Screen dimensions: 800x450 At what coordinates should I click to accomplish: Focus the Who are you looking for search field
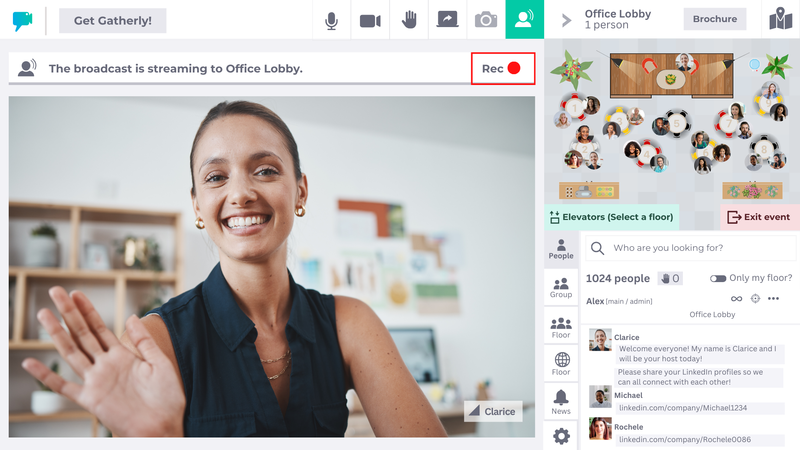pyautogui.click(x=691, y=248)
